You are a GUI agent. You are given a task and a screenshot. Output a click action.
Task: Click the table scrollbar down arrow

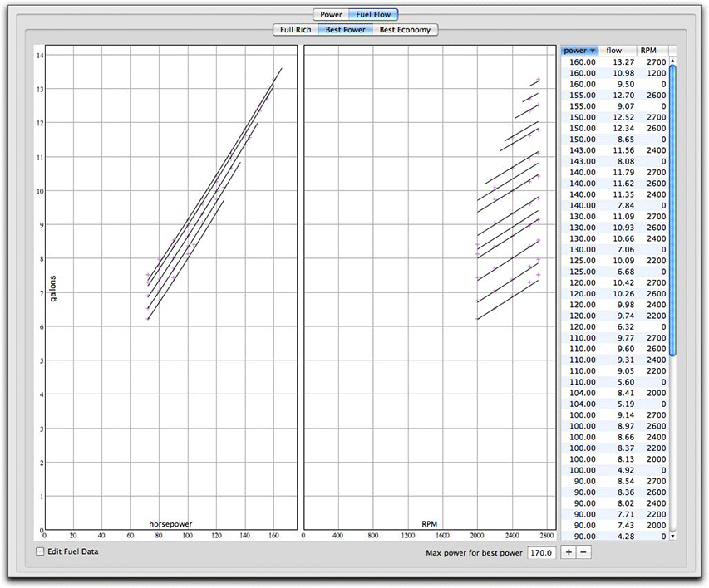[x=672, y=536]
